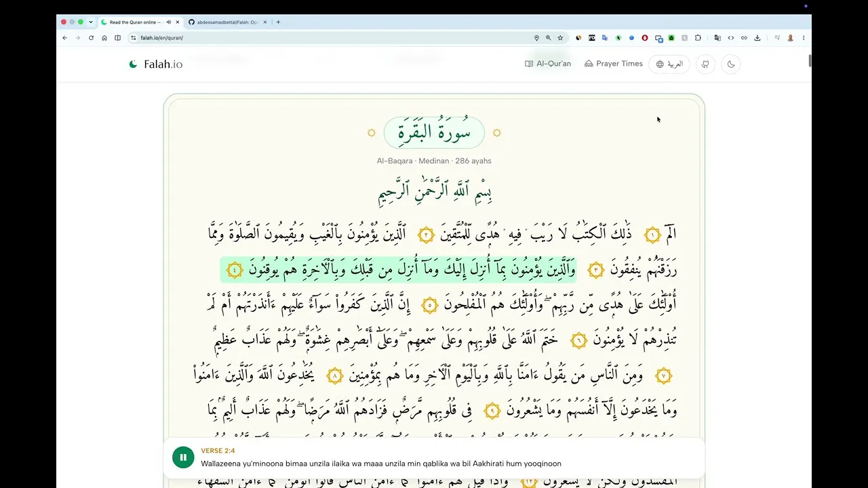Reload the current page
The height and width of the screenshot is (488, 868).
point(91,38)
